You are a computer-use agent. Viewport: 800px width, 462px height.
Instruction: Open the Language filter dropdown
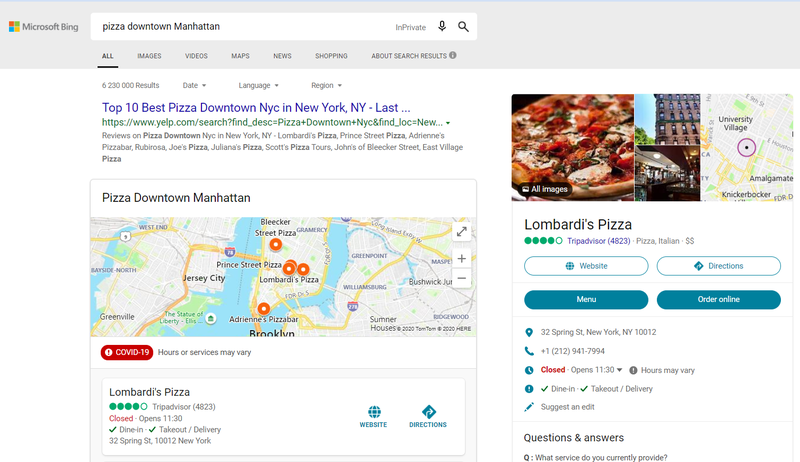click(259, 85)
